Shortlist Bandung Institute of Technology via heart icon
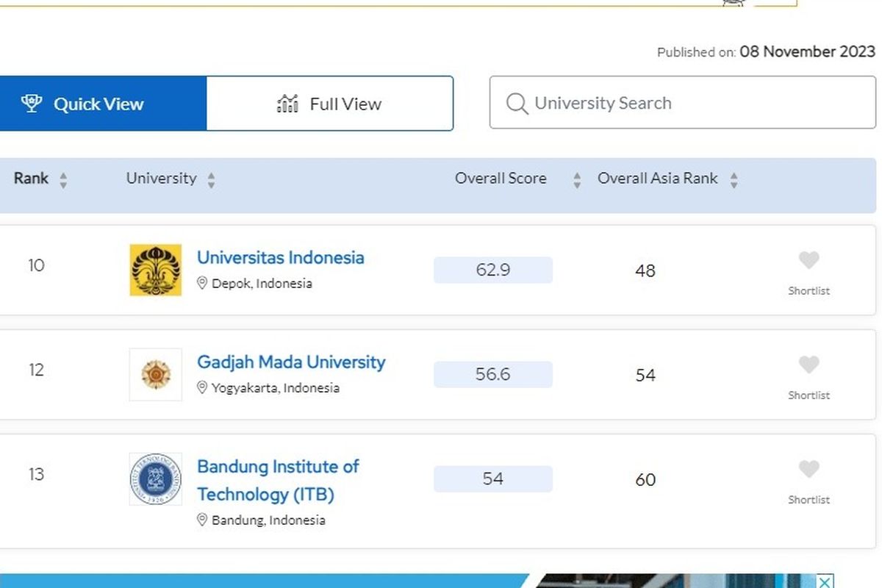 click(x=808, y=468)
